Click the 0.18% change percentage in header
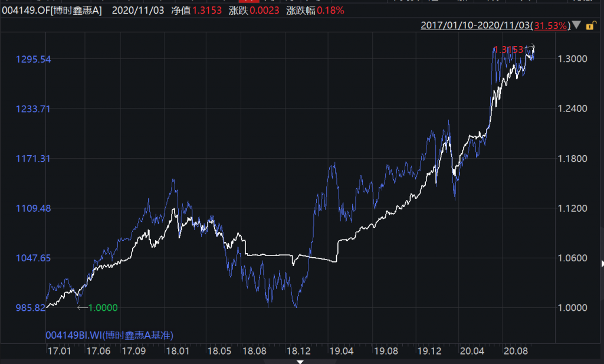This screenshot has height=364, width=604. coord(331,11)
